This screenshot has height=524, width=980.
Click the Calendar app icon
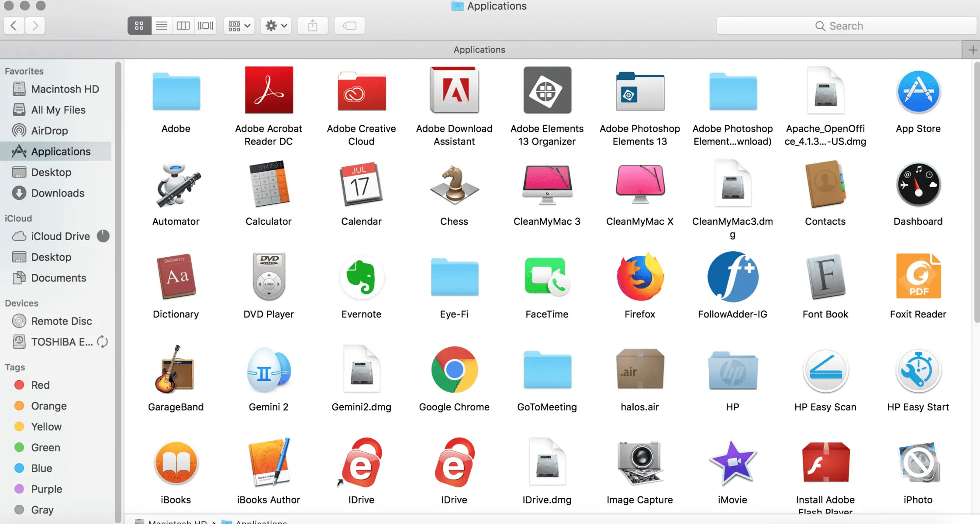pyautogui.click(x=362, y=184)
